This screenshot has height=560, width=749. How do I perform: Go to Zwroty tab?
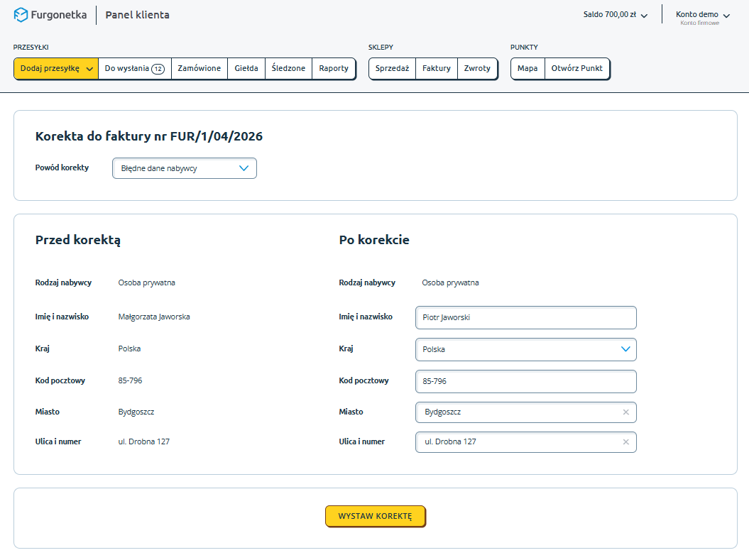point(477,69)
